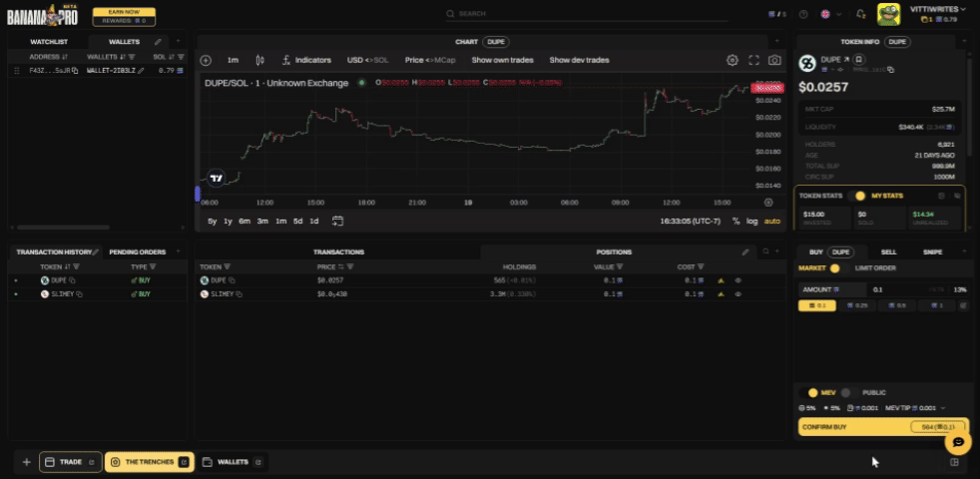Click the add new tab plus icon

(26, 462)
